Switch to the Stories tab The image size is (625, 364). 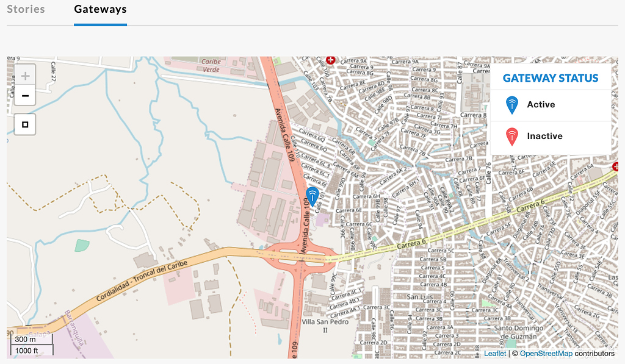(26, 9)
